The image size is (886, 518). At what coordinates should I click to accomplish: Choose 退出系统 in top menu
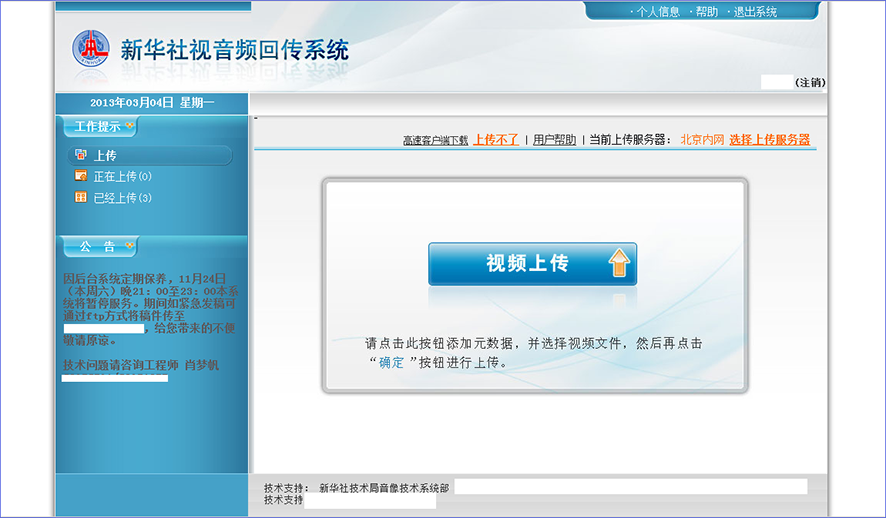(755, 12)
